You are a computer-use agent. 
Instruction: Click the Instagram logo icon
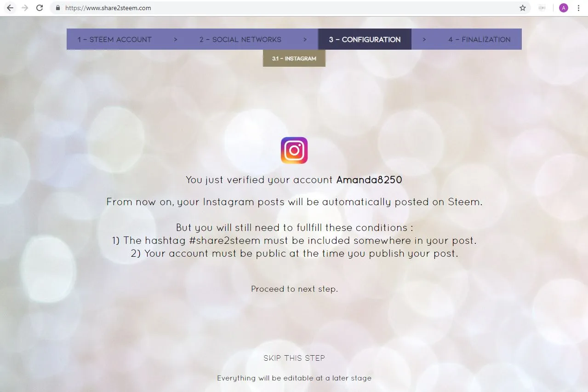click(x=294, y=150)
